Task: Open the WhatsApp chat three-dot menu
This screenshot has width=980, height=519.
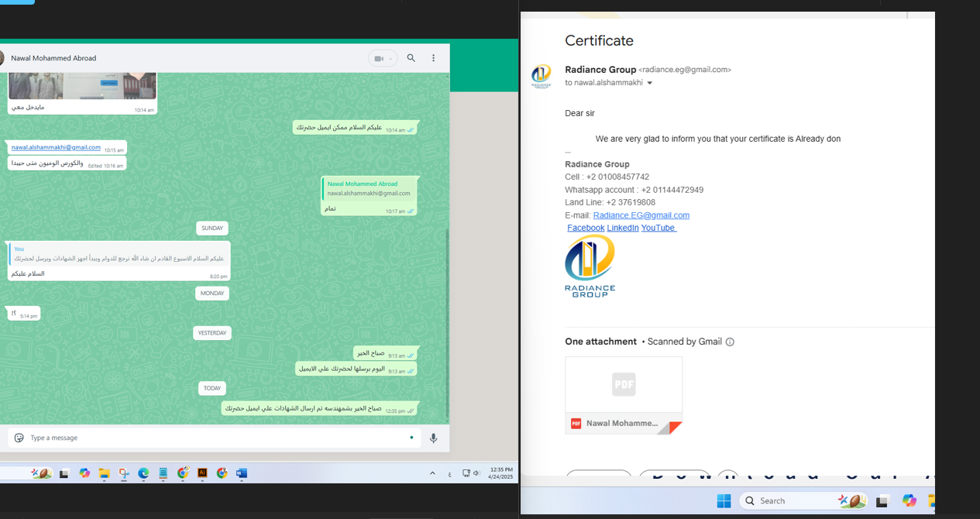Action: [x=433, y=58]
